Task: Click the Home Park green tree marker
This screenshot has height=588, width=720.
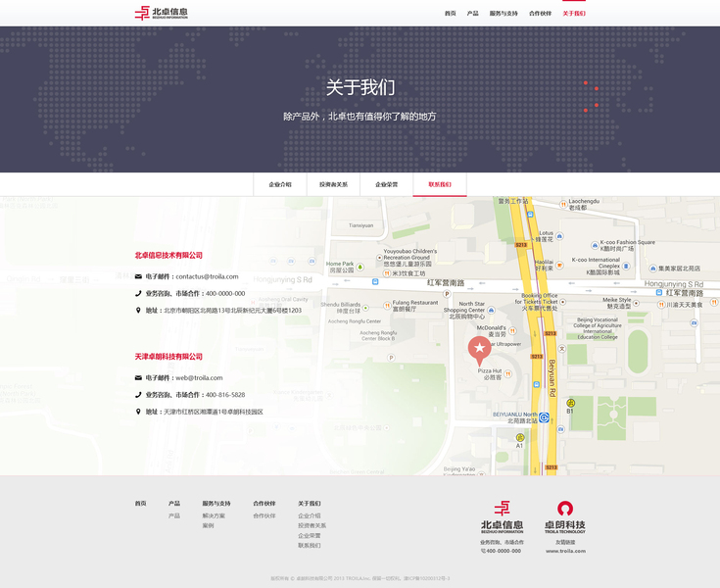Action: (x=360, y=267)
